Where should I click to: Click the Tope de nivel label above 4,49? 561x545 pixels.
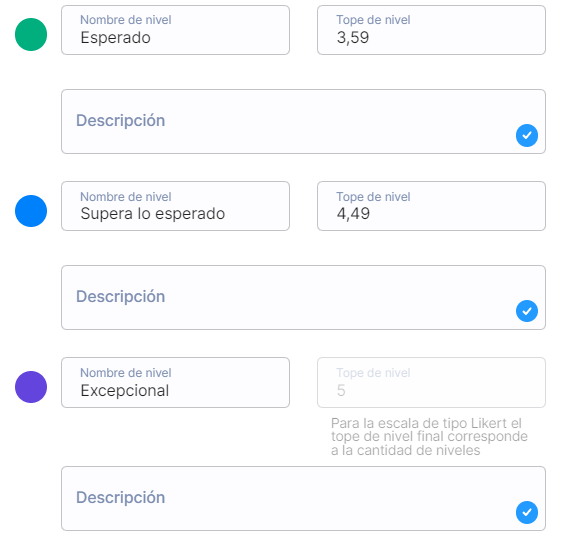tap(373, 196)
